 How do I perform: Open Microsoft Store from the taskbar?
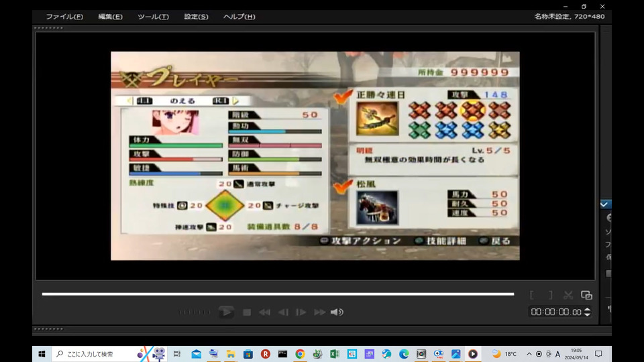click(x=248, y=354)
